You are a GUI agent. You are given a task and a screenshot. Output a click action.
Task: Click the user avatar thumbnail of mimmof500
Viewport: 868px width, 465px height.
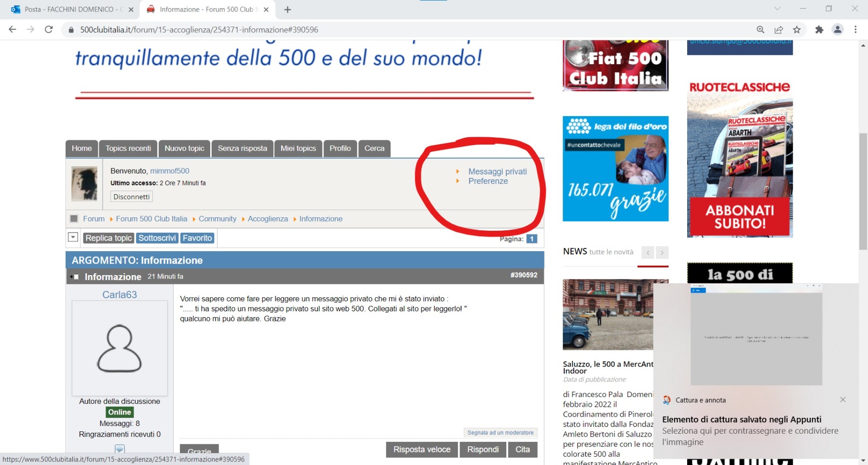[x=84, y=184]
